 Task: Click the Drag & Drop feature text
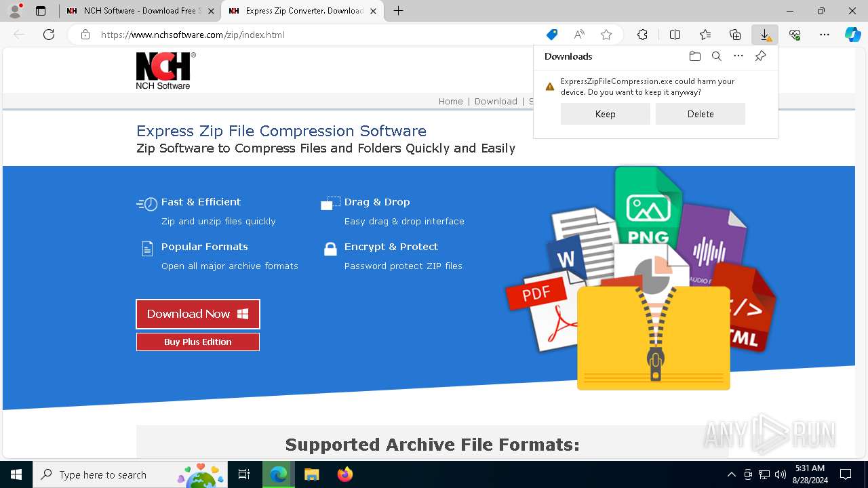pyautogui.click(x=377, y=202)
